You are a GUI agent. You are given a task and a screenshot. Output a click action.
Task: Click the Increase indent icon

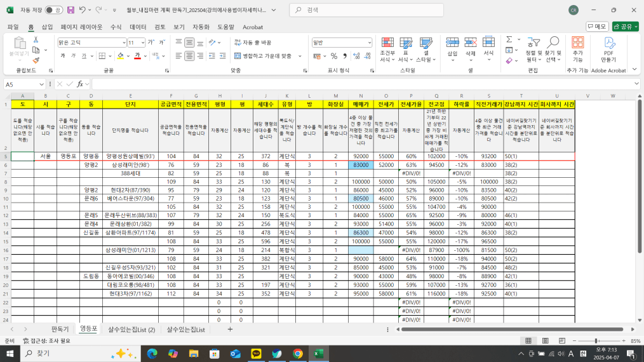223,56
